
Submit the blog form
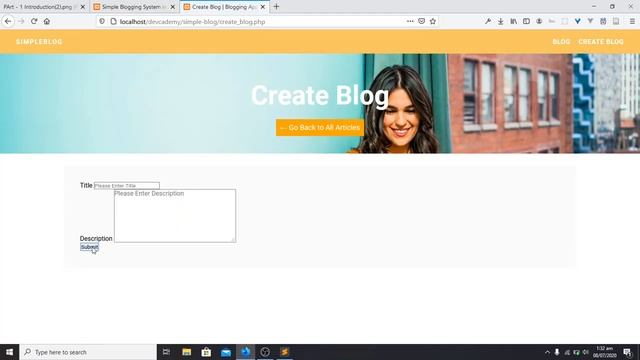(x=89, y=247)
